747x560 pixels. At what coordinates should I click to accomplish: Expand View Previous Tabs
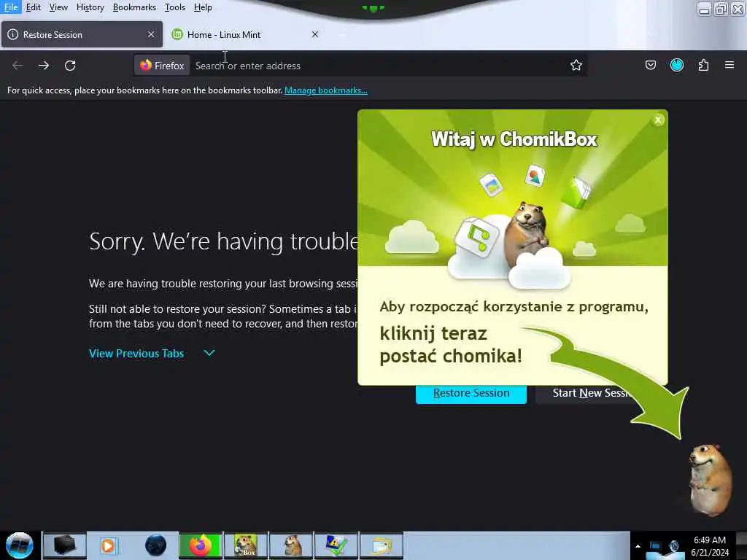click(152, 354)
